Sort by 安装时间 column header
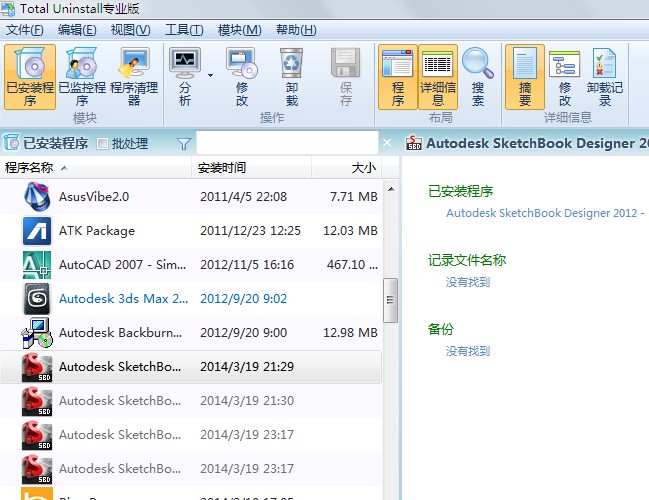The width and height of the screenshot is (649, 500). (252, 168)
